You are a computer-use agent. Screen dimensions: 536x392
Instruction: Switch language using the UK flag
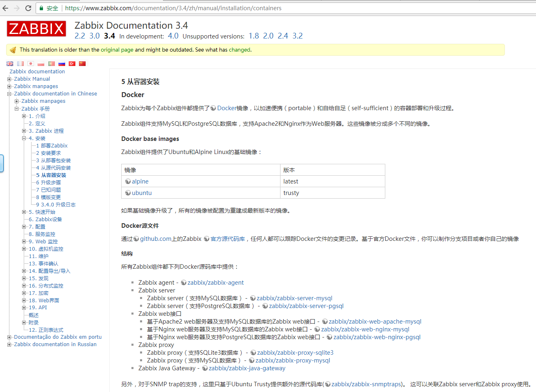pyautogui.click(x=10, y=63)
